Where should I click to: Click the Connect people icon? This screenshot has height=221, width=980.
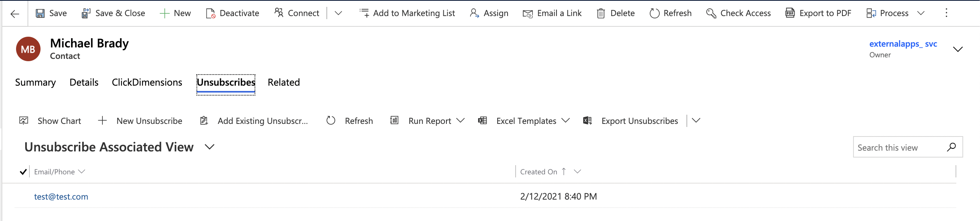tap(279, 13)
